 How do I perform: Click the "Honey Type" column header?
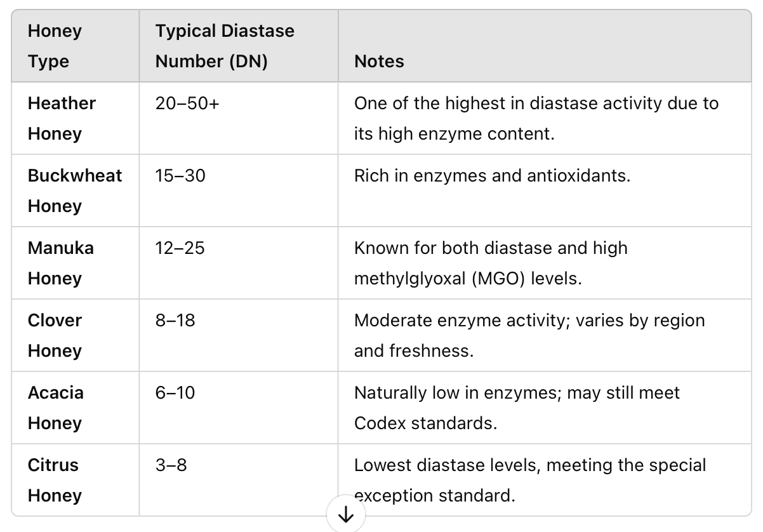[x=55, y=46]
